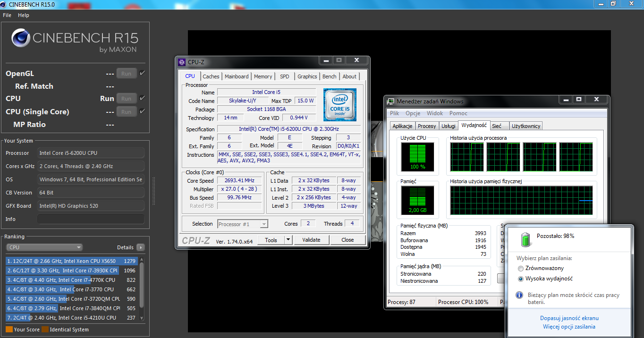Open the Processor #1 selection dropdown

click(x=243, y=224)
